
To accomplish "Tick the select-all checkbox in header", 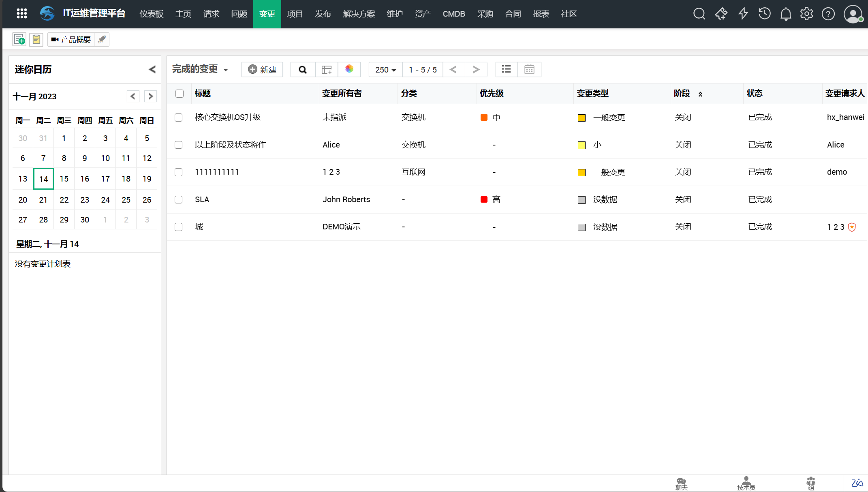I will coord(180,94).
